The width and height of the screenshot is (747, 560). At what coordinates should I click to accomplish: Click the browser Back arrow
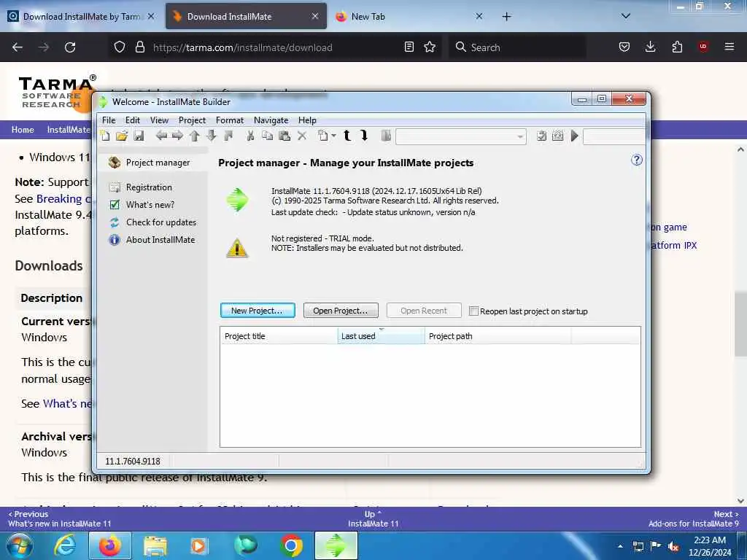(x=18, y=47)
